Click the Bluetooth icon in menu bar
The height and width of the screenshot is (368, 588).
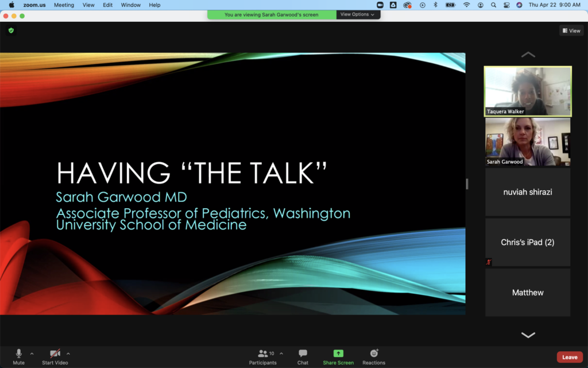[435, 5]
